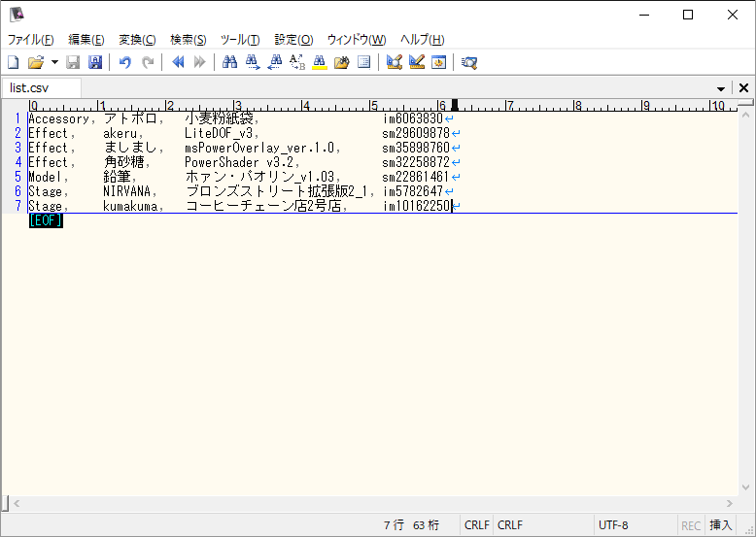Open the ウィンドウ(W) menu

tap(357, 40)
